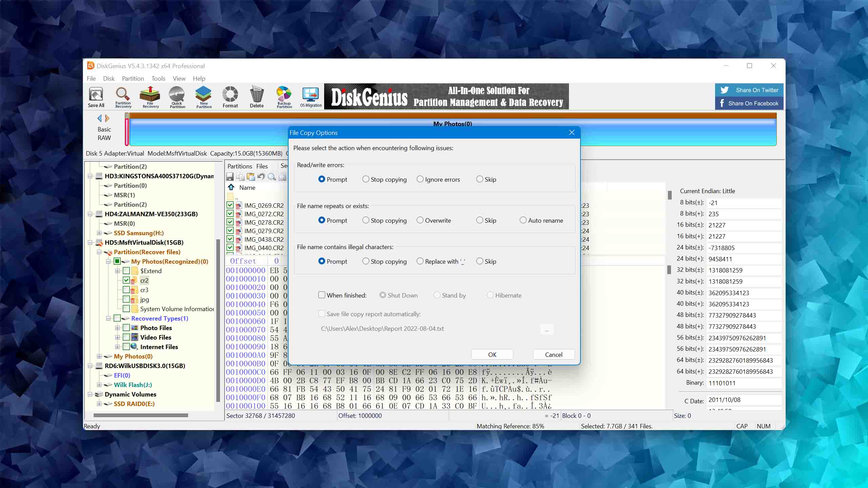Select Stop copying for read/write errors
868x488 pixels.
(x=384, y=179)
